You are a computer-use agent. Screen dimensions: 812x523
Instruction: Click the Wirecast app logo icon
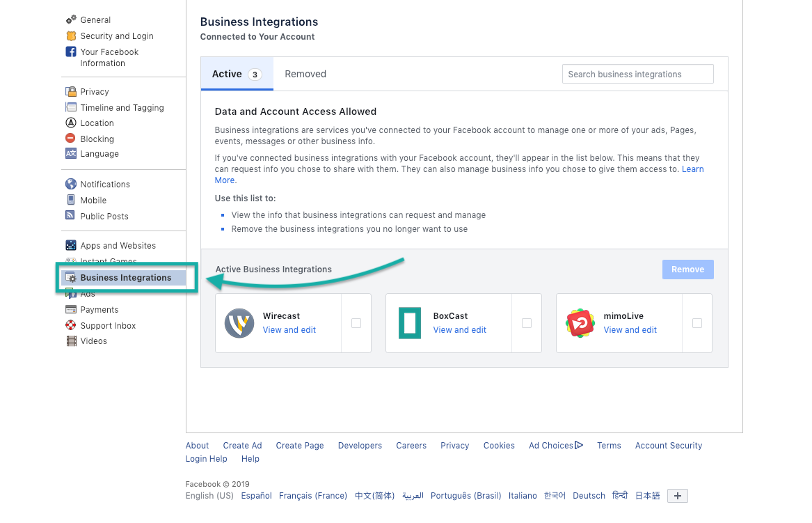239,323
